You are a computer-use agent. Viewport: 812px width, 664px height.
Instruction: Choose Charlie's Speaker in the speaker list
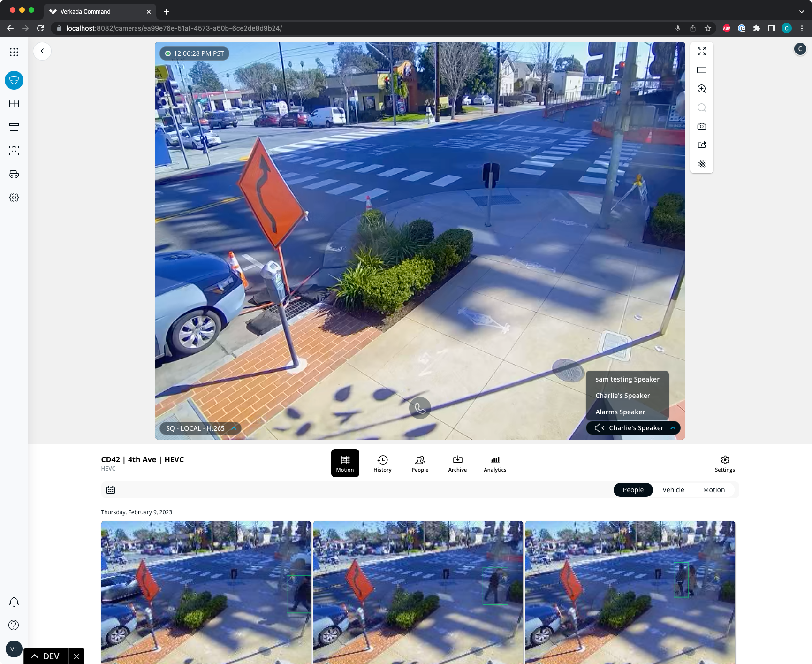point(627,396)
